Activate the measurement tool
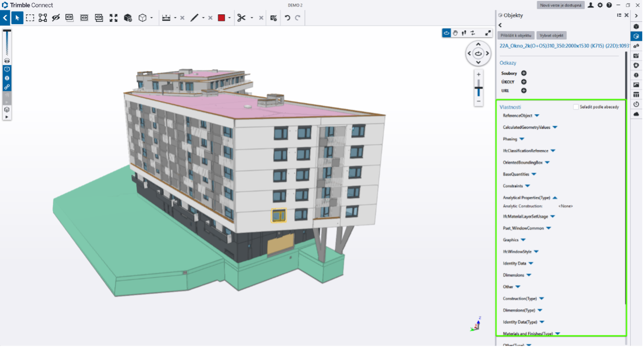Image resolution: width=644 pixels, height=347 pixels. coord(166,18)
